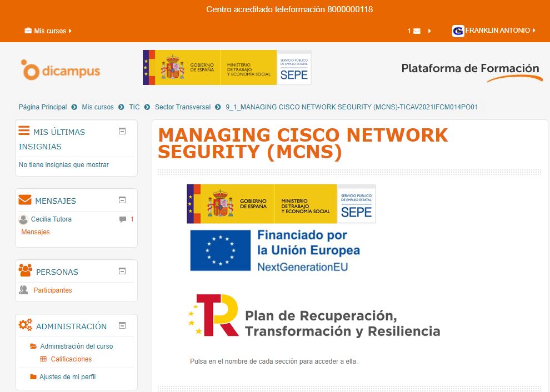Screen dimensions: 550x392
Task: Click the Personas group icon
Action: (25, 270)
